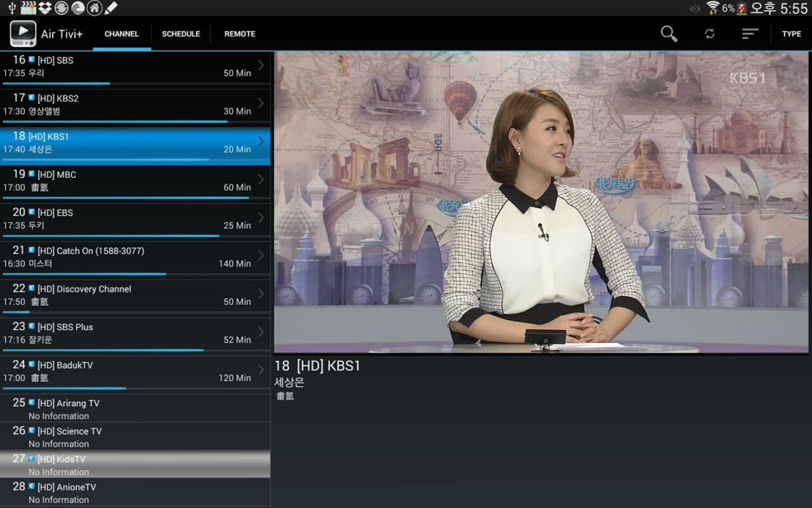
Task: Tap the refresh icon in top bar
Action: click(709, 34)
